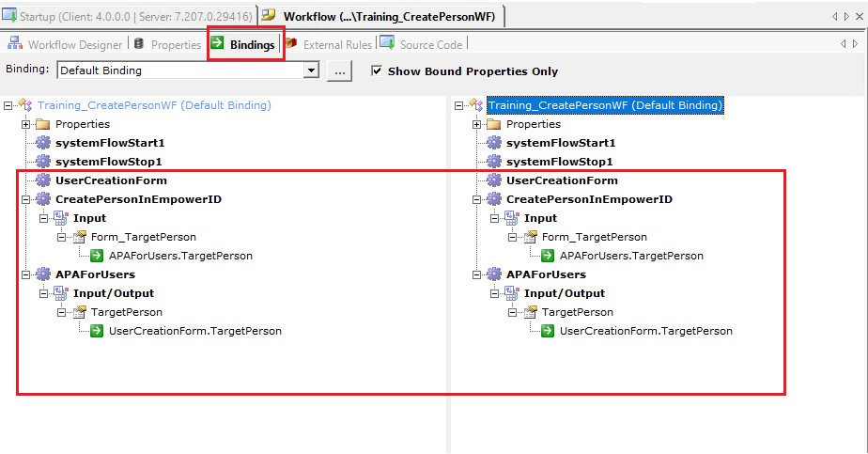This screenshot has width=868, height=454.
Task: Open the Properties tab
Action: tap(168, 44)
